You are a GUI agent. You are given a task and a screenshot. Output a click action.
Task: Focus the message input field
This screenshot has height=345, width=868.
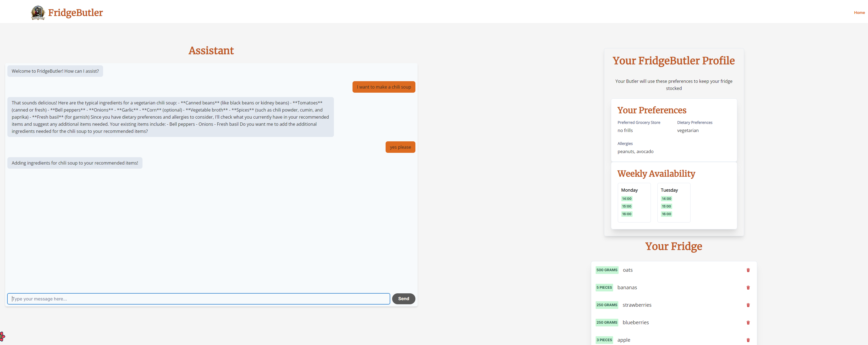199,299
